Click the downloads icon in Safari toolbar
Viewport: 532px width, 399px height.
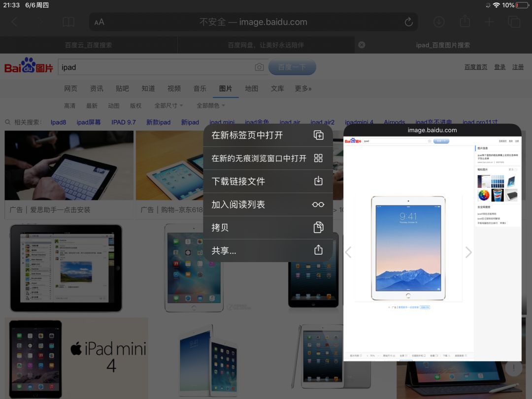(x=438, y=22)
